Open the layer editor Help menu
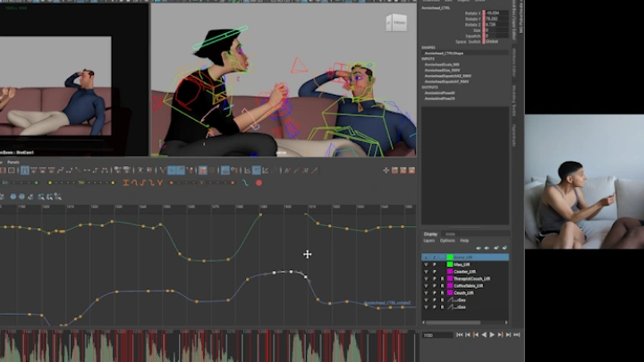 pos(464,240)
